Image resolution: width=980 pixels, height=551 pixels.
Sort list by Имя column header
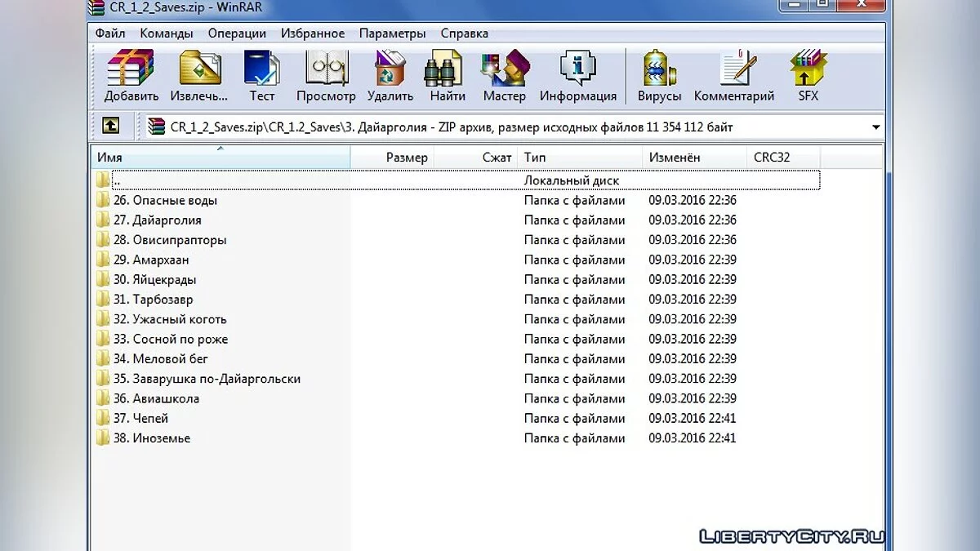point(220,157)
